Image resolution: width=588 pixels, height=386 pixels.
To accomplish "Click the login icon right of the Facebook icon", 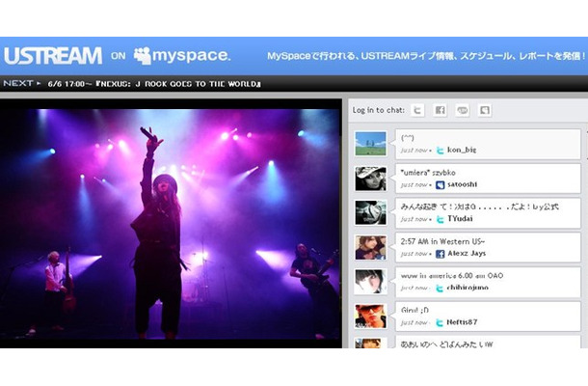I will (x=463, y=110).
